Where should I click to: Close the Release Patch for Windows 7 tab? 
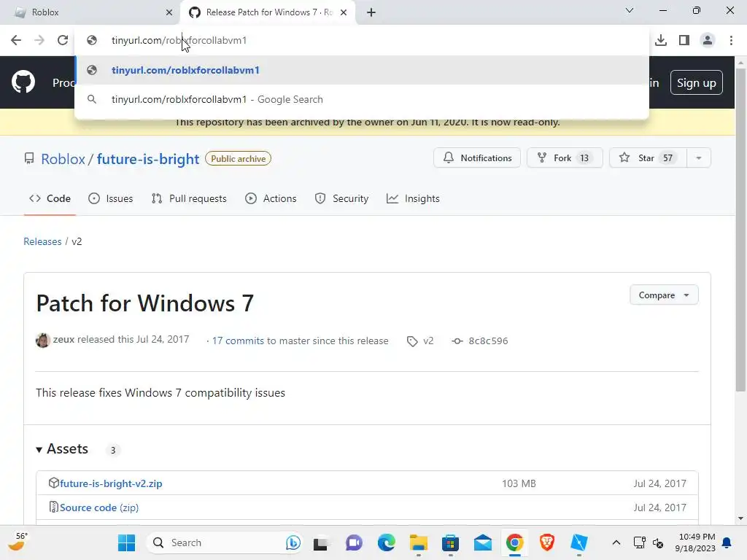[x=344, y=12]
